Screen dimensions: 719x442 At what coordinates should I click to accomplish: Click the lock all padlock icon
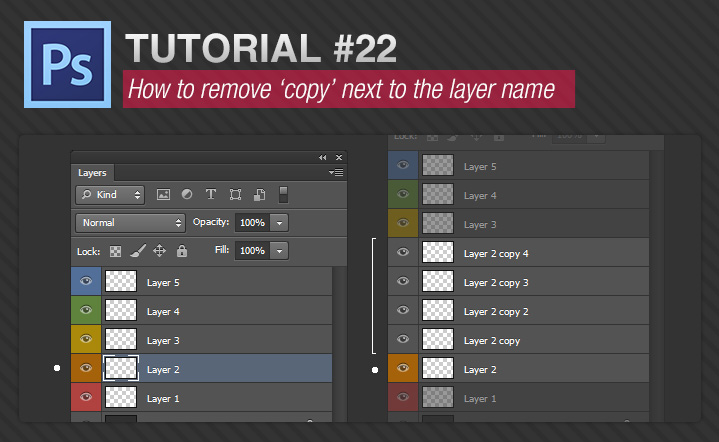[181, 251]
